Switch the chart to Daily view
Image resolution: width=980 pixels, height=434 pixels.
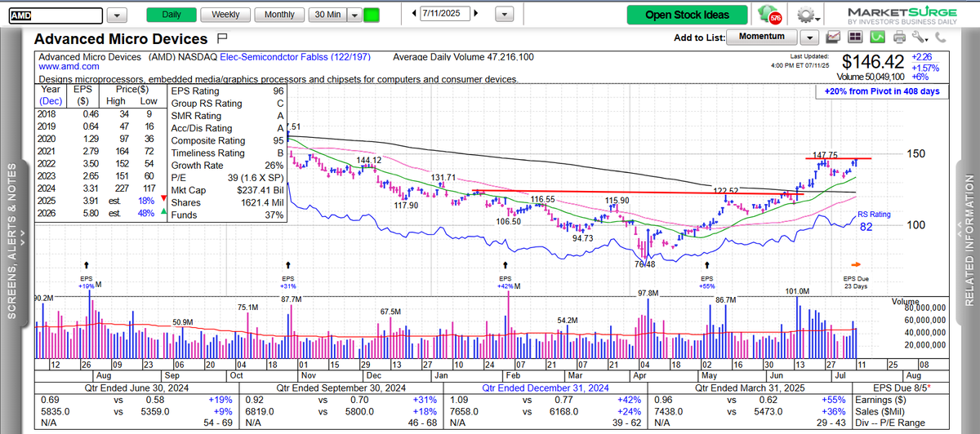tap(171, 15)
